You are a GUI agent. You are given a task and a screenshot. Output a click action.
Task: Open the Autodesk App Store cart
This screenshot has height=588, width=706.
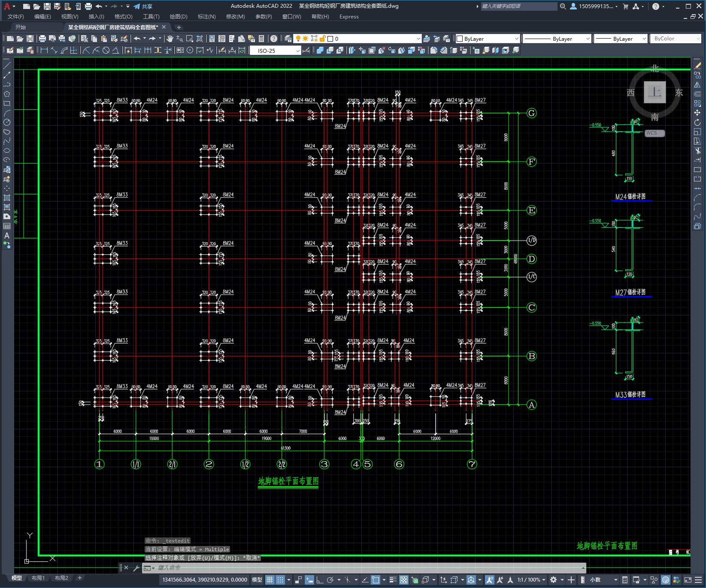point(625,6)
